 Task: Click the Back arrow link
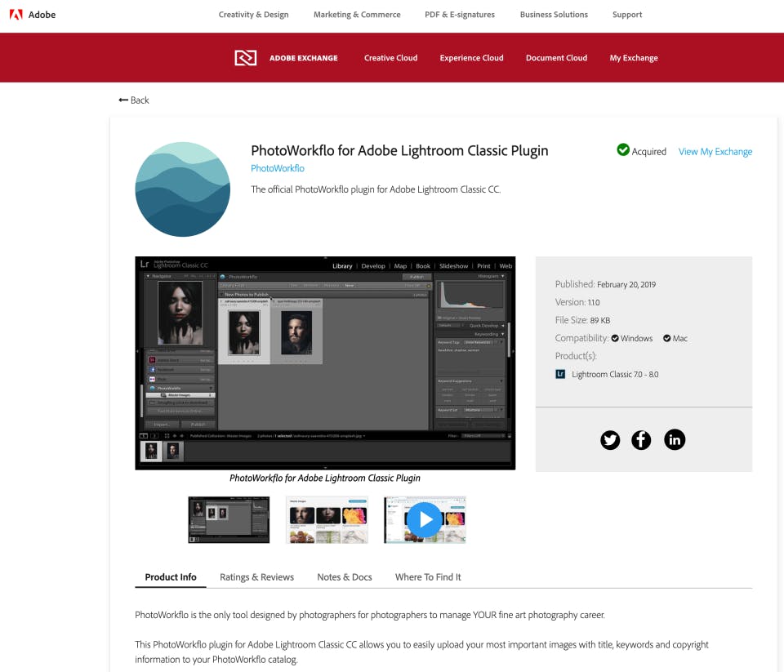[134, 100]
